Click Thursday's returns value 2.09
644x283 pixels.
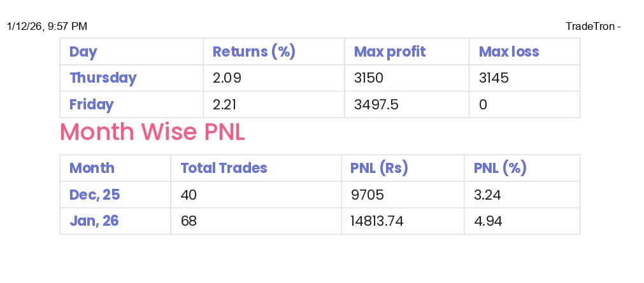click(227, 78)
